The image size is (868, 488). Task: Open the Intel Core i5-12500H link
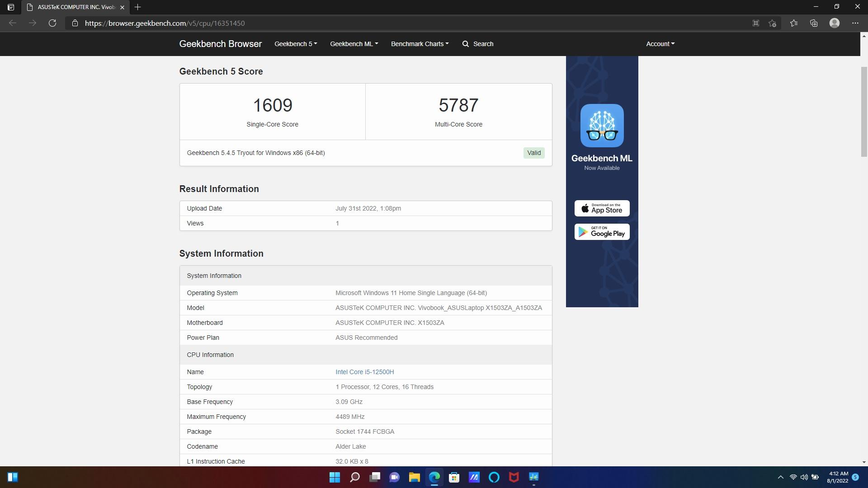[364, 372]
